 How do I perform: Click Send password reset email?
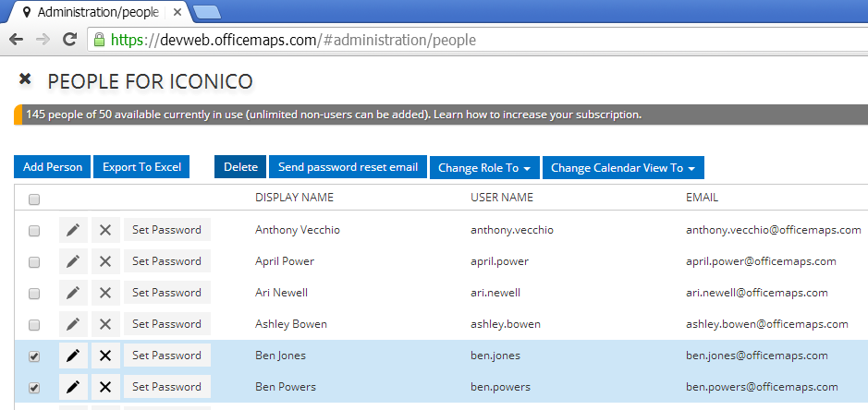[x=348, y=167]
